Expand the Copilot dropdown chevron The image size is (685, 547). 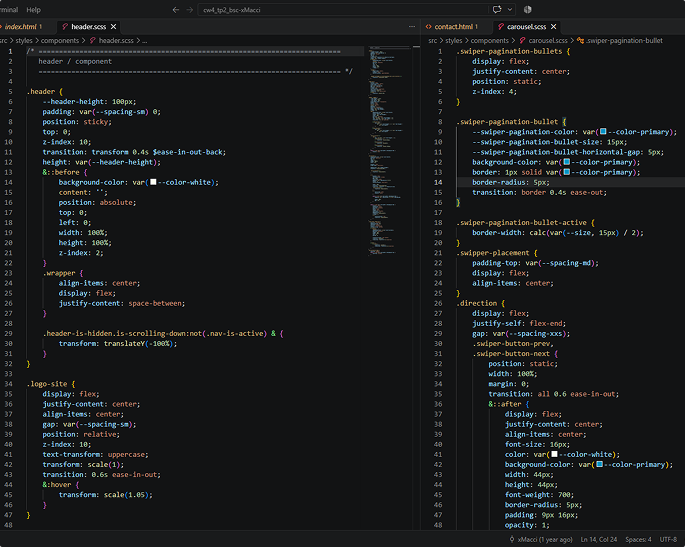[x=509, y=10]
